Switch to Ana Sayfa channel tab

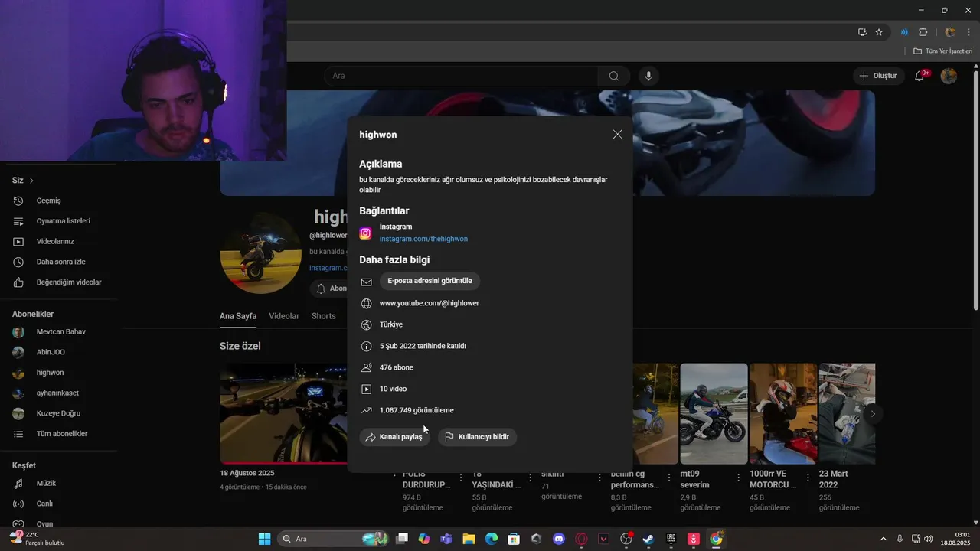click(238, 316)
